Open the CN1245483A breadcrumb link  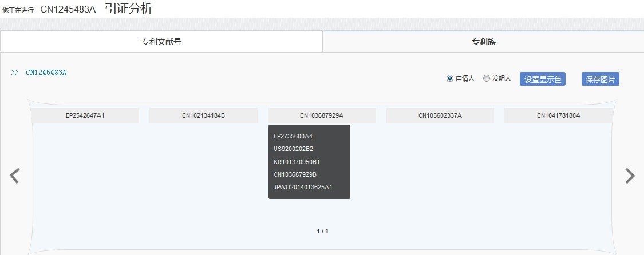point(46,73)
